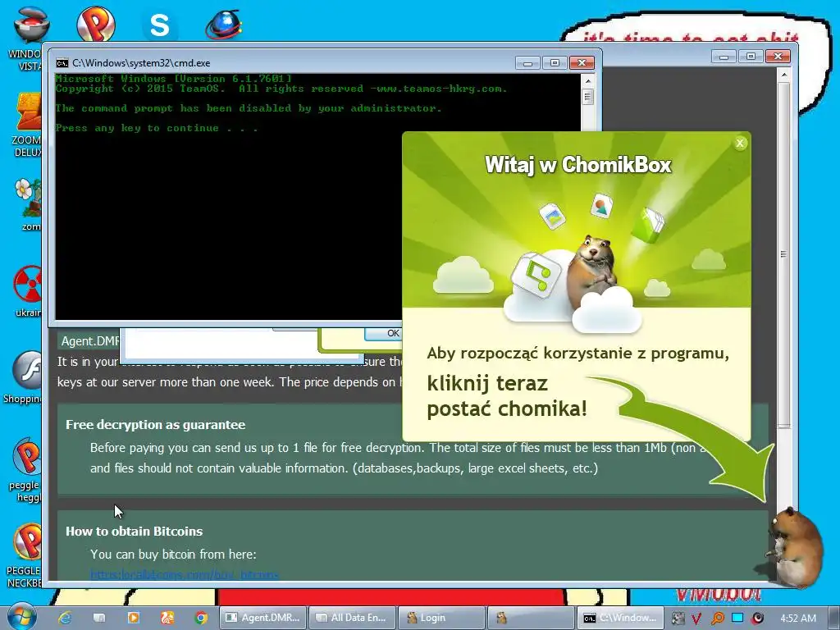Click the red V tray icon
This screenshot has width=840, height=630.
pos(696,619)
